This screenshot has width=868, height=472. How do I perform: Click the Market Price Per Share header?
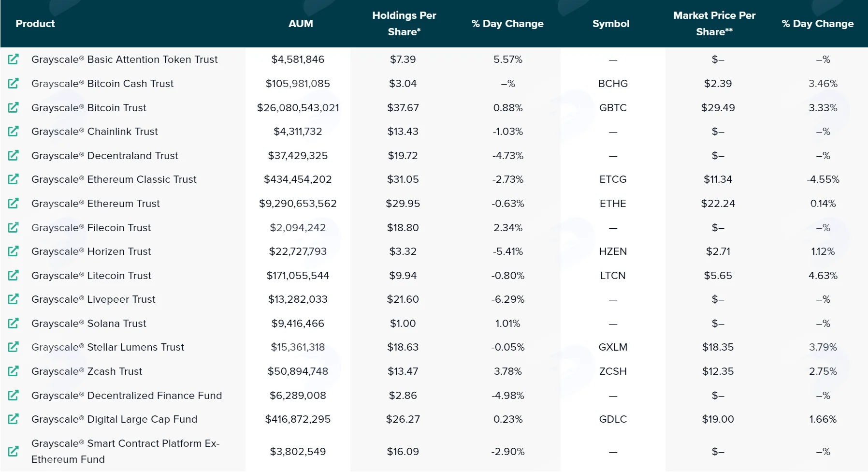[714, 23]
